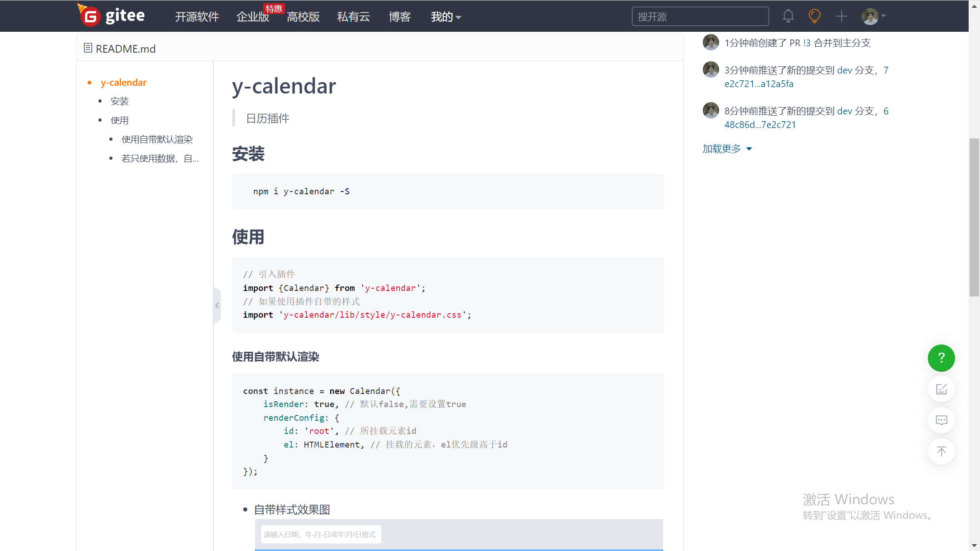This screenshot has width=980, height=551.
Task: Click the orange lightbulb icon
Action: [814, 16]
